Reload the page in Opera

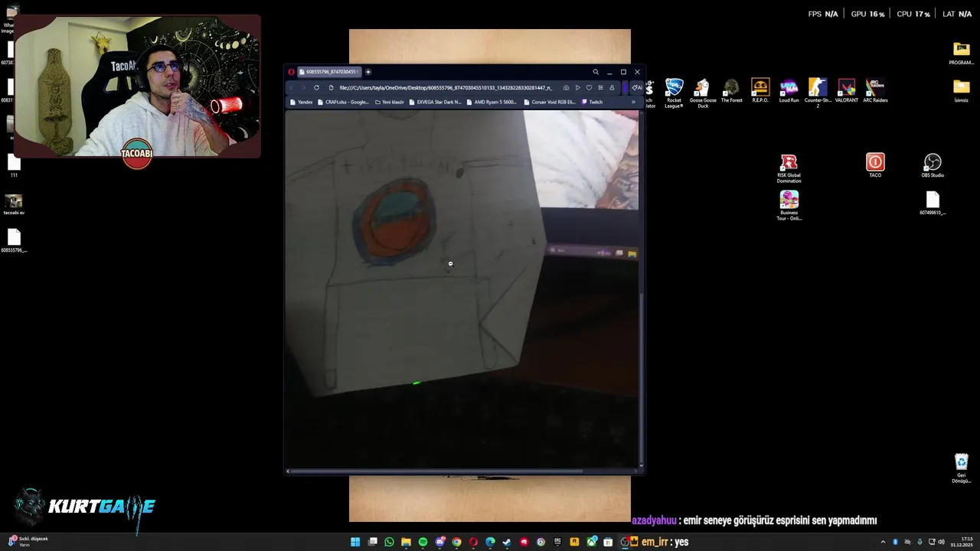[x=316, y=87]
